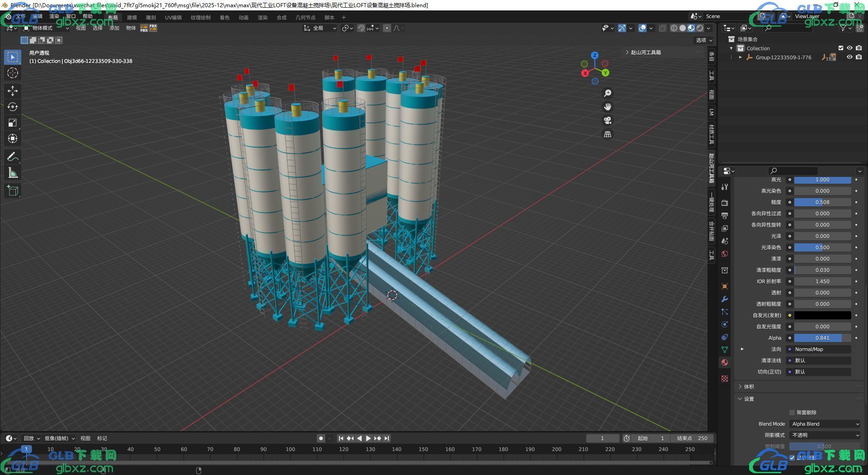Click the camera view icon
868x475 pixels.
[608, 120]
